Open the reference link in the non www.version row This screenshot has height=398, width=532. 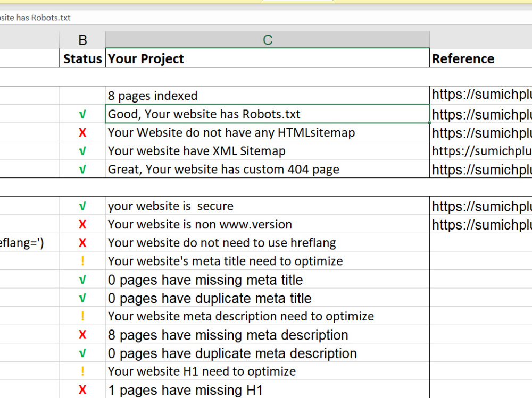[x=482, y=225]
